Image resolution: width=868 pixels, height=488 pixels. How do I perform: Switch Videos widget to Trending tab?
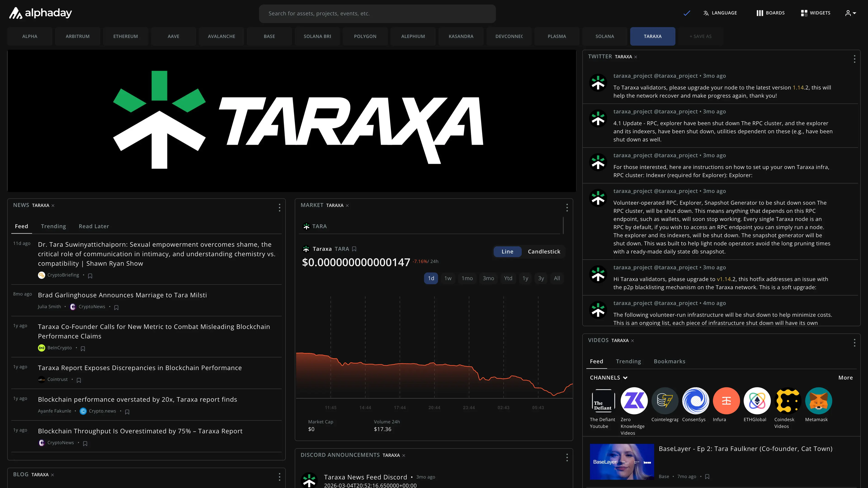[x=628, y=361]
